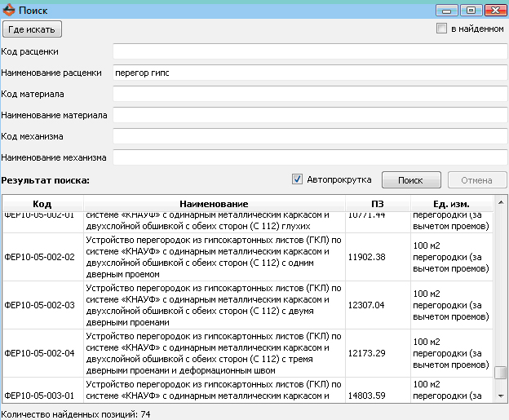509x420 pixels.
Task: Click the 'Код материала' input field
Action: 309,94
